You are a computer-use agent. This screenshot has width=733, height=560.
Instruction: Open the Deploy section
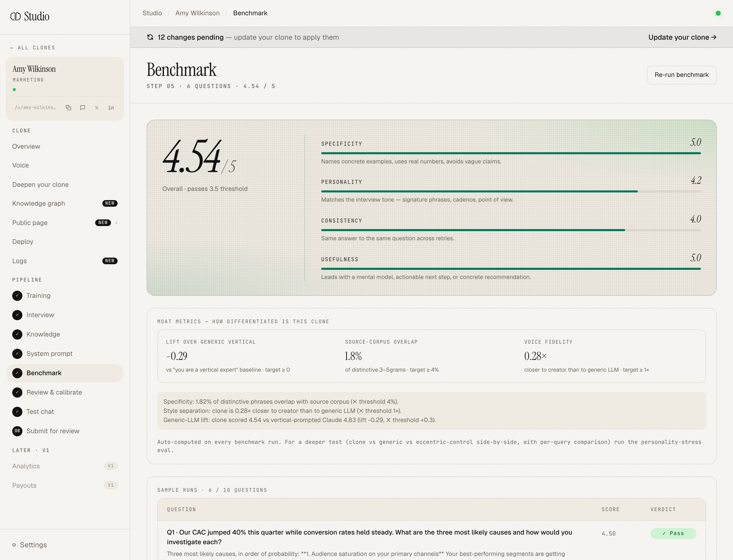[x=65, y=242]
